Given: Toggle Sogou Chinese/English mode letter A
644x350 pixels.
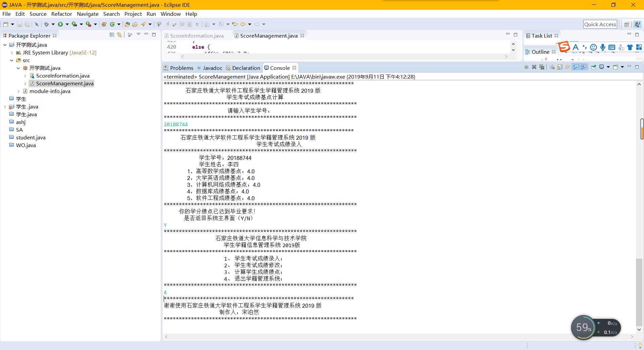Looking at the screenshot, I should coord(576,47).
